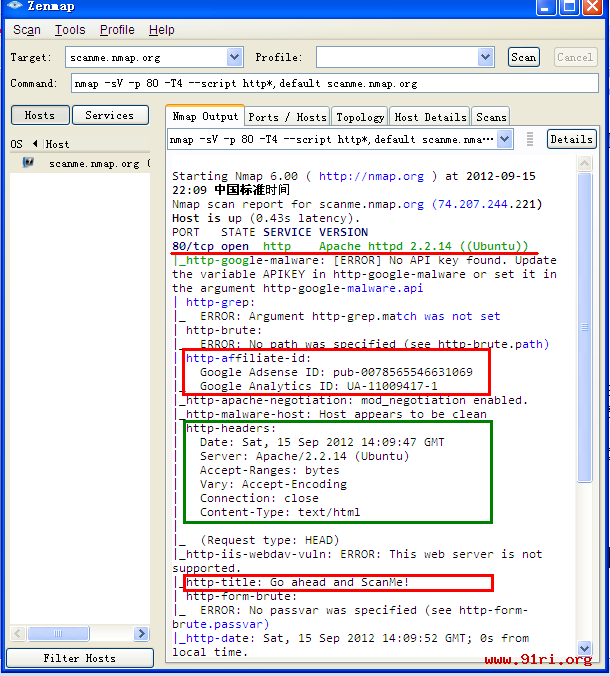The image size is (610, 676).
Task: Select scanme.nmap.org host row
Action: [x=80, y=163]
